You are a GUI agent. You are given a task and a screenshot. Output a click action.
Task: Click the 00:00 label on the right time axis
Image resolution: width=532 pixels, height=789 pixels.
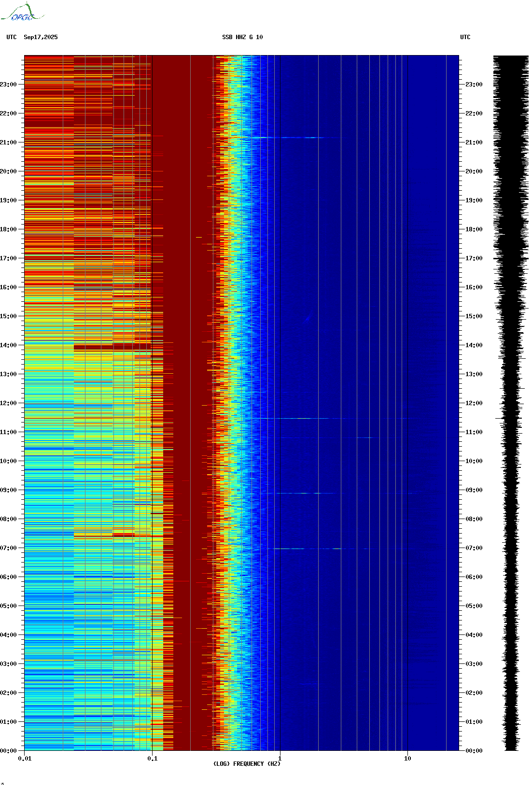point(474,751)
